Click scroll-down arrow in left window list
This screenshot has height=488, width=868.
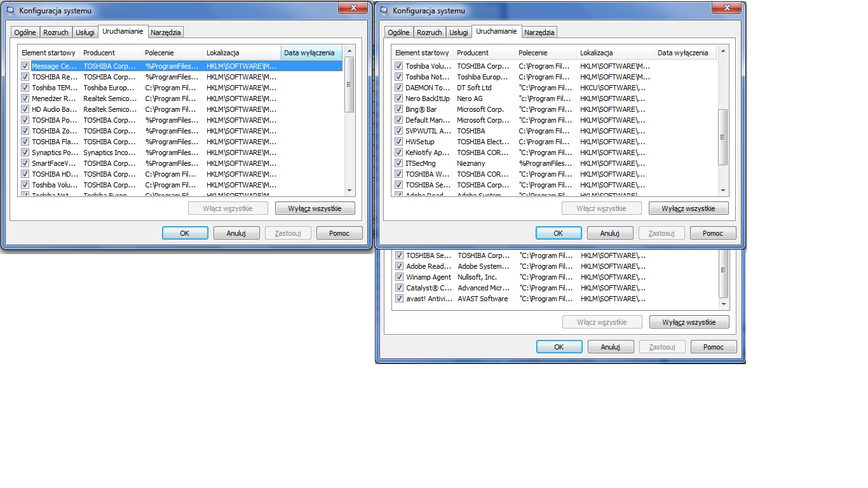click(x=349, y=190)
